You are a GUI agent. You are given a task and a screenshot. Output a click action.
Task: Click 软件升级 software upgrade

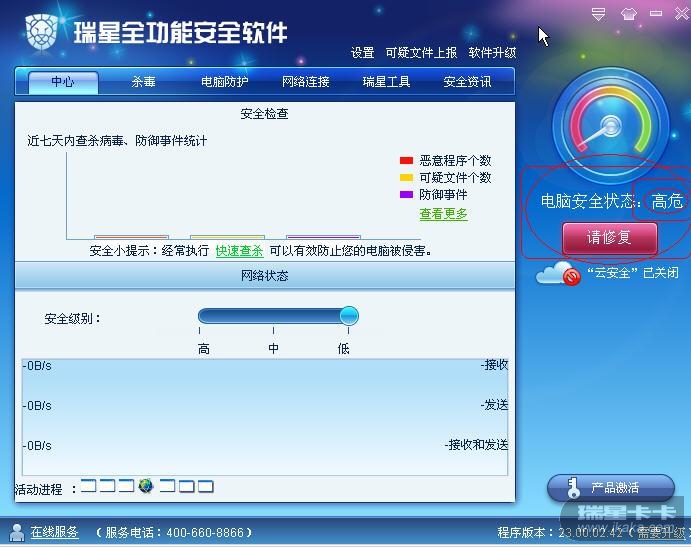pos(492,53)
